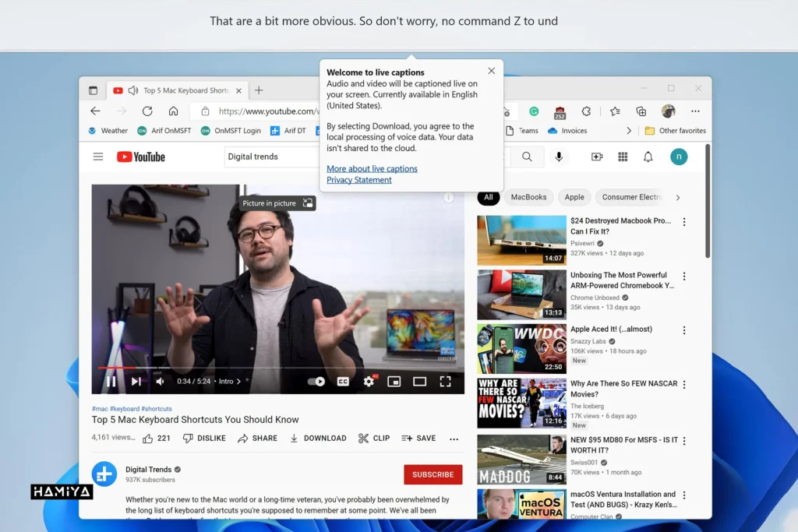The image size is (798, 532).
Task: Select the Apple filter chip
Action: click(574, 197)
